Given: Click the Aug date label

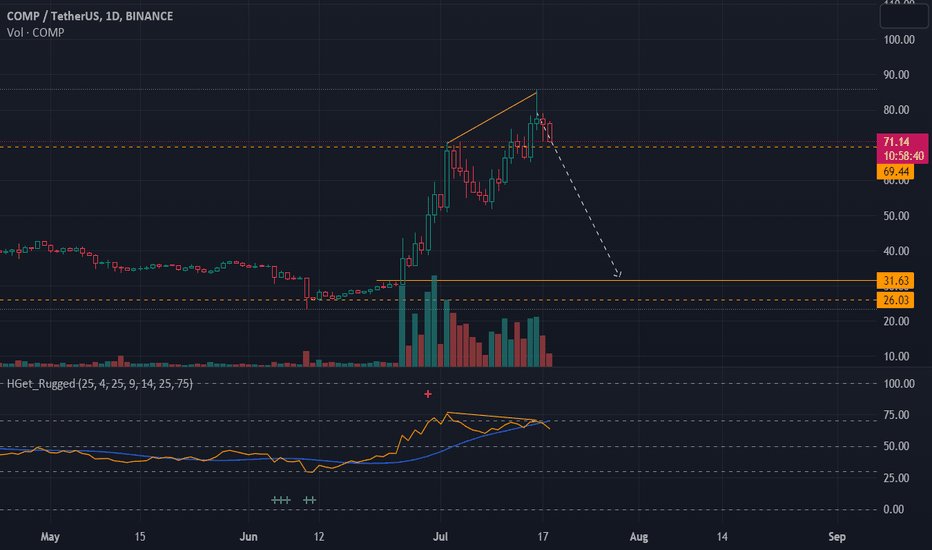Looking at the screenshot, I should [639, 537].
